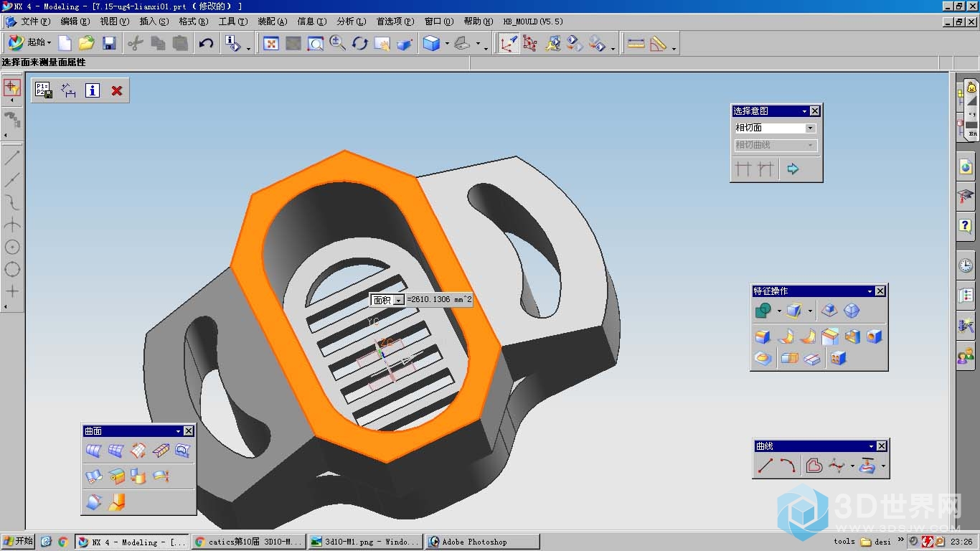980x551 pixels.
Task: Open the 插入(S) menu
Action: pyautogui.click(x=154, y=22)
